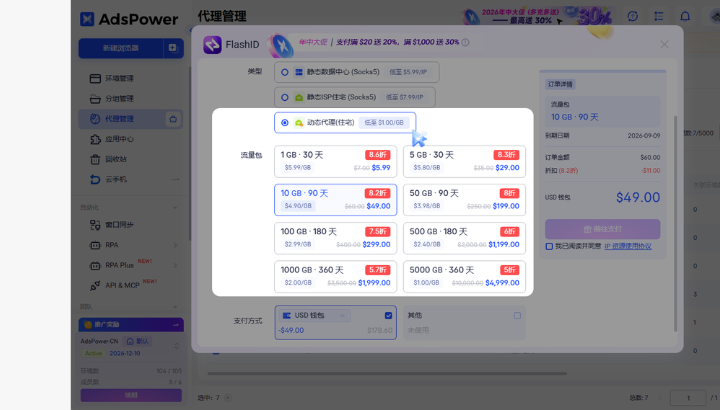720x410 pixels.
Task: Click the multi-create icon beside 新建浏览器
Action: 173,48
